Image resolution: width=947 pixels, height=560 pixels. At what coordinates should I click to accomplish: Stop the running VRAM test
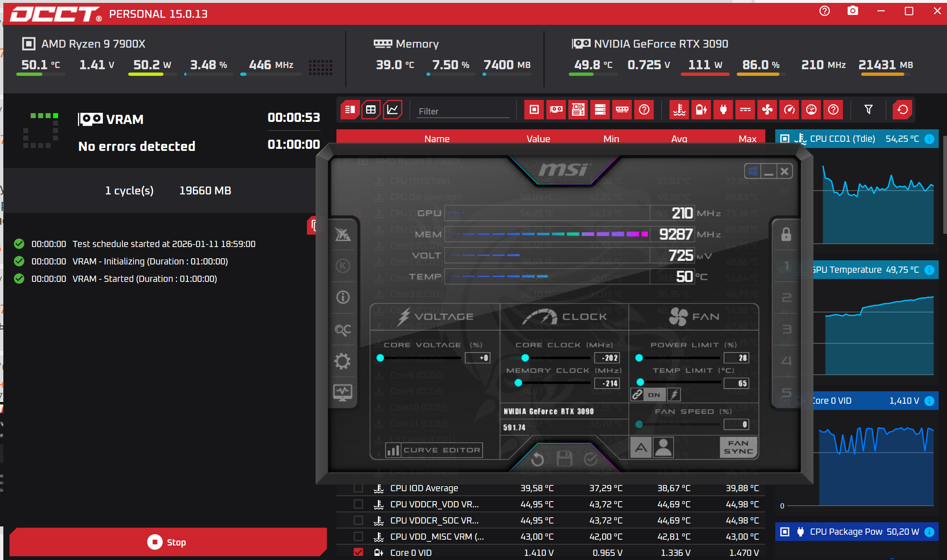168,542
